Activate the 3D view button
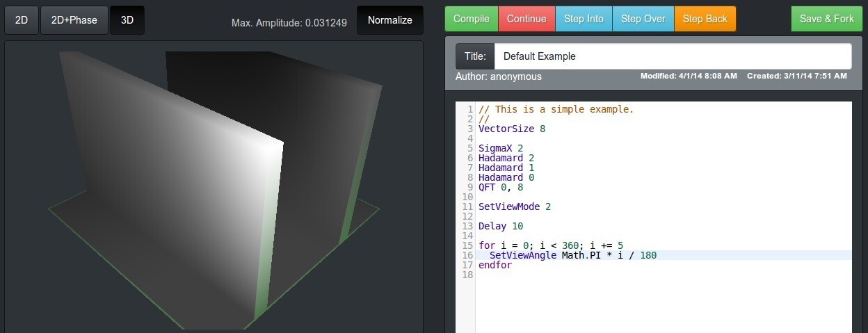The image size is (868, 333). [127, 20]
